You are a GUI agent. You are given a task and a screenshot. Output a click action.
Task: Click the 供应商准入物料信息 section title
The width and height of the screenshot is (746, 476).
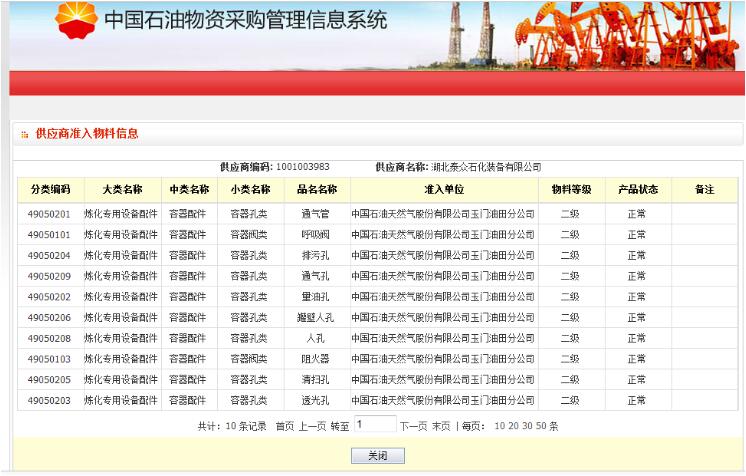pos(87,134)
